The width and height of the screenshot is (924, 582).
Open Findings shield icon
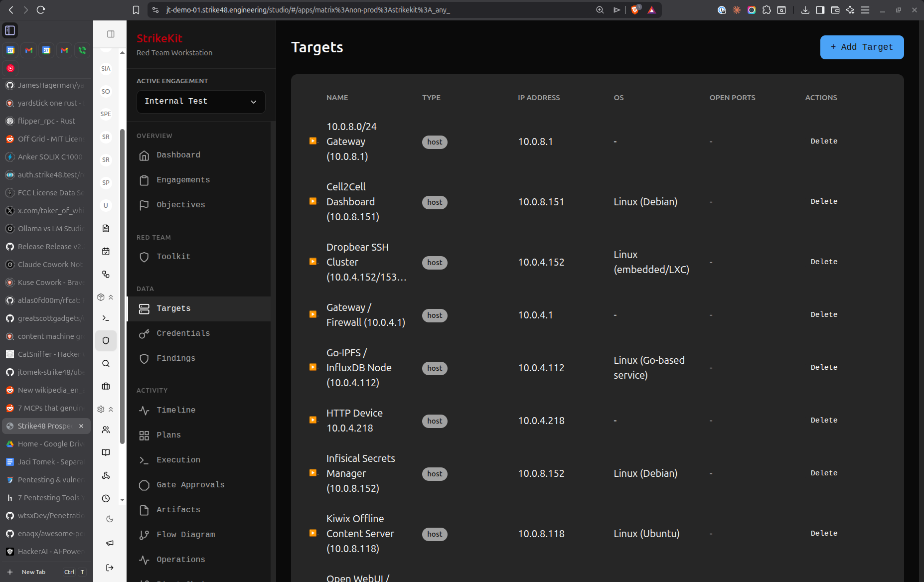point(144,359)
